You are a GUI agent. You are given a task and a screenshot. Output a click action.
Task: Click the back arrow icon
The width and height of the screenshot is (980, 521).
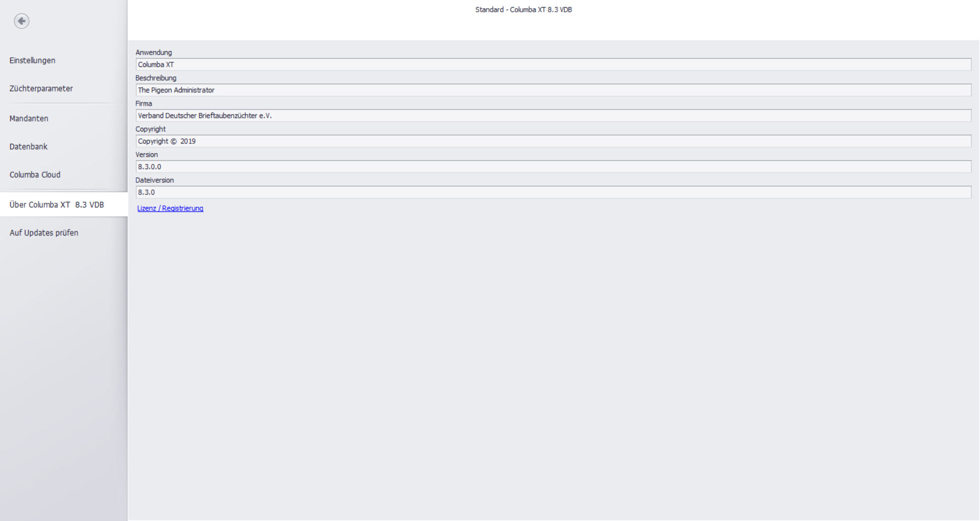pyautogui.click(x=21, y=21)
